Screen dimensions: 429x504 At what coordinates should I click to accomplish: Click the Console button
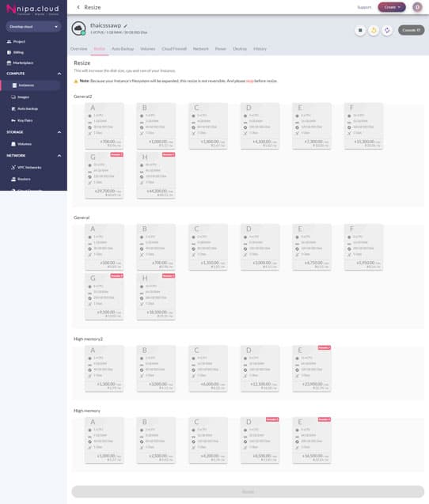pyautogui.click(x=411, y=30)
